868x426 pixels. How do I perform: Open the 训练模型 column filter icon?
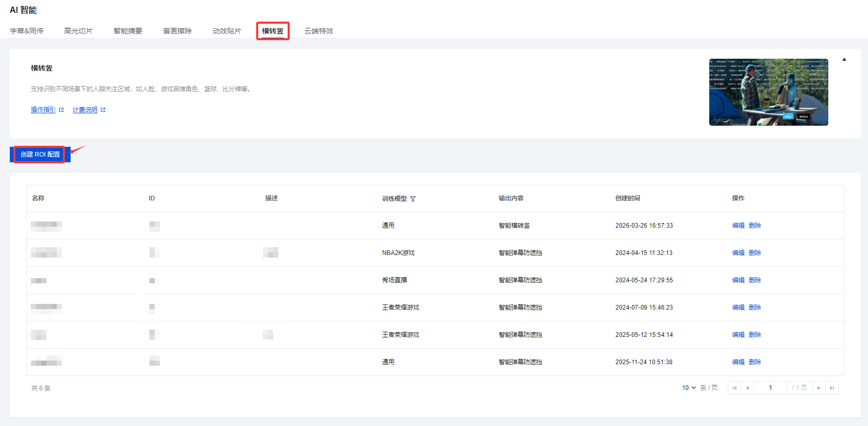pos(413,199)
